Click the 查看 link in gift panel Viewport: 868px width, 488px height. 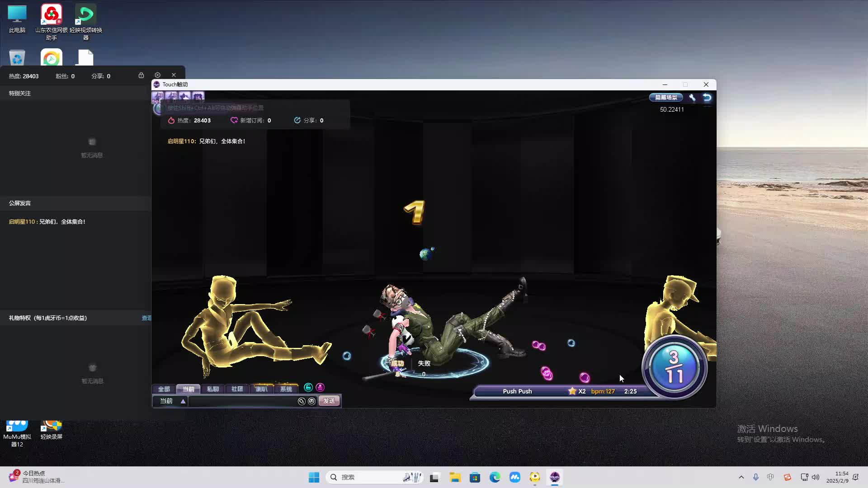pos(146,318)
